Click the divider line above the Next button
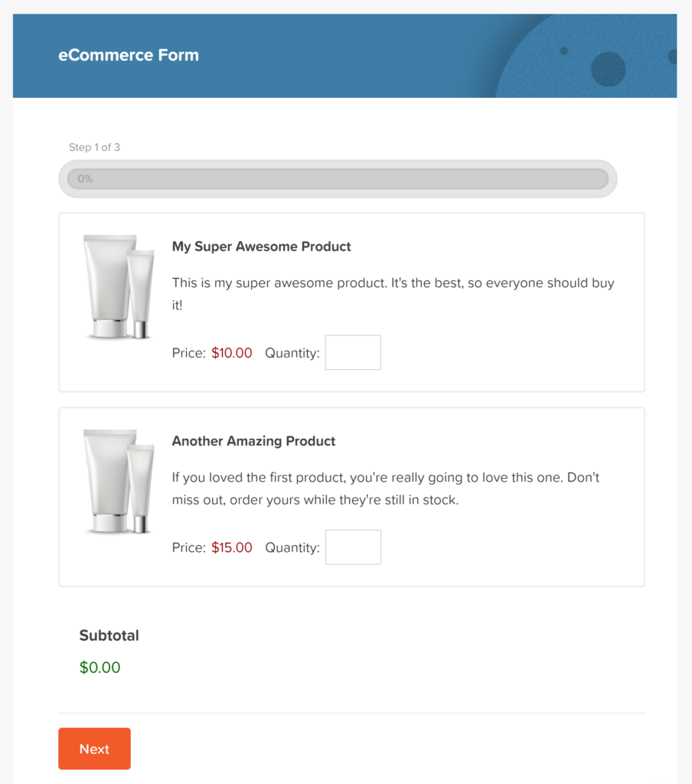The width and height of the screenshot is (692, 784). pos(352,710)
